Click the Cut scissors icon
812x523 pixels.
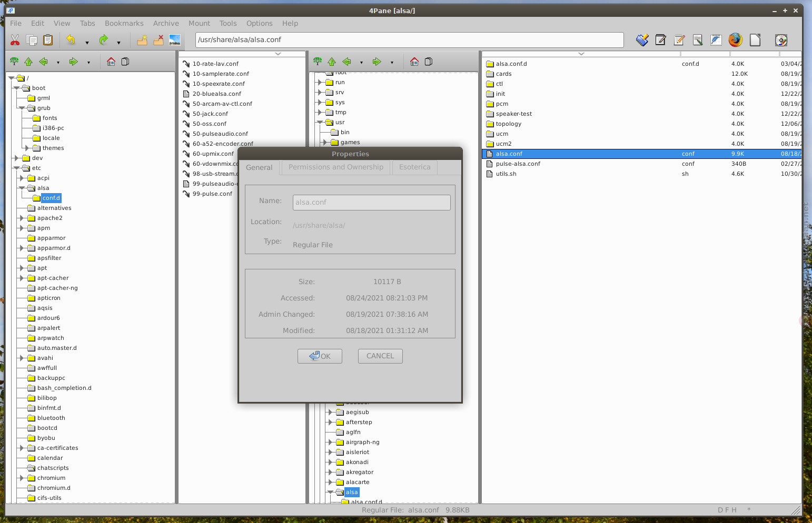[x=15, y=40]
